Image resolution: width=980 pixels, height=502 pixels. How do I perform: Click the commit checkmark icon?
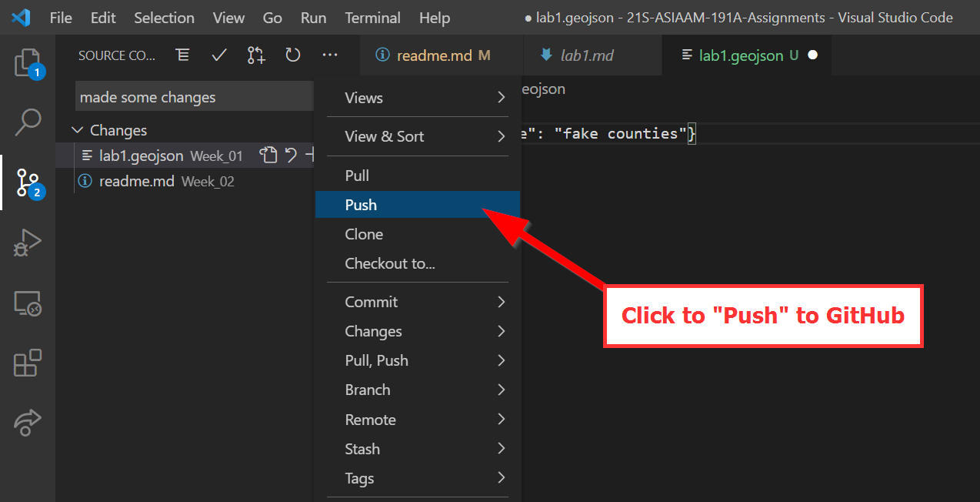(219, 55)
